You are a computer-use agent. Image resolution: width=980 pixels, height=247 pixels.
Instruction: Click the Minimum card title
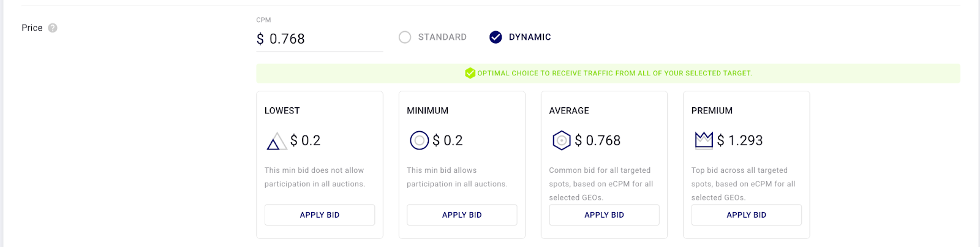[428, 111]
